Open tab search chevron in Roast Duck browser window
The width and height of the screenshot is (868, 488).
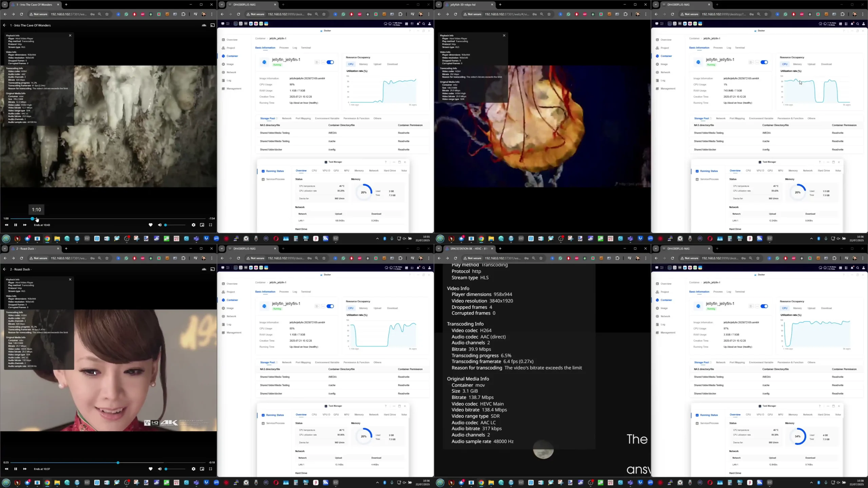[5, 249]
